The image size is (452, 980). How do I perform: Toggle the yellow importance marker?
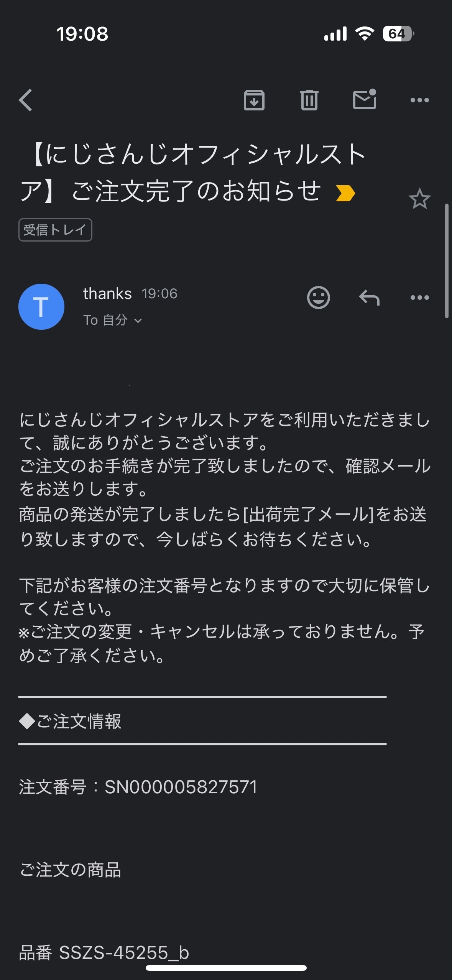(x=345, y=193)
